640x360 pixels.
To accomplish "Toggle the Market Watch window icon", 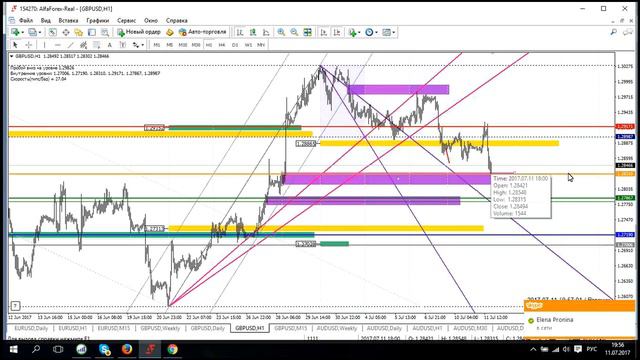I will point(53,32).
